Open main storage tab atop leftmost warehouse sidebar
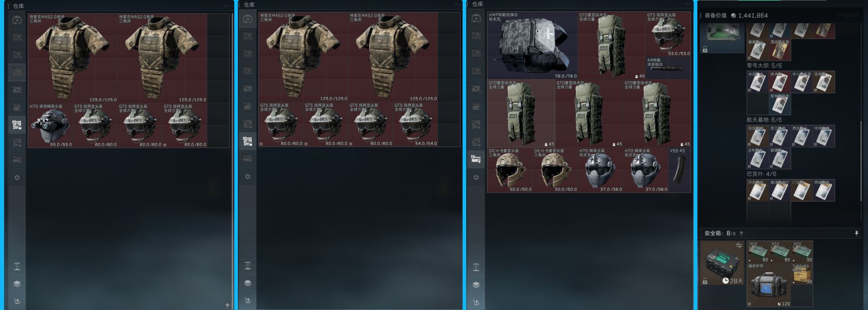The image size is (868, 310). tap(17, 20)
